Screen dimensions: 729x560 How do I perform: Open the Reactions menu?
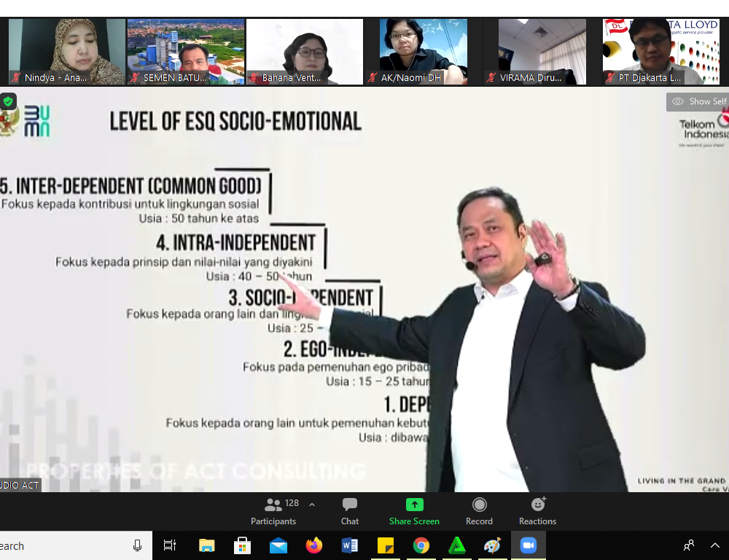(x=537, y=510)
